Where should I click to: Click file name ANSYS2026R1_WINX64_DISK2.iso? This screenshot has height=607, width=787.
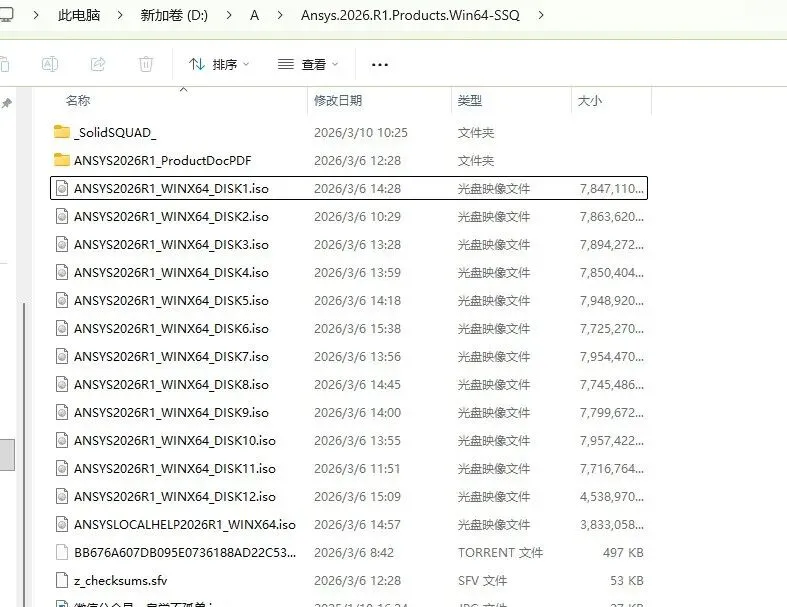[171, 217]
